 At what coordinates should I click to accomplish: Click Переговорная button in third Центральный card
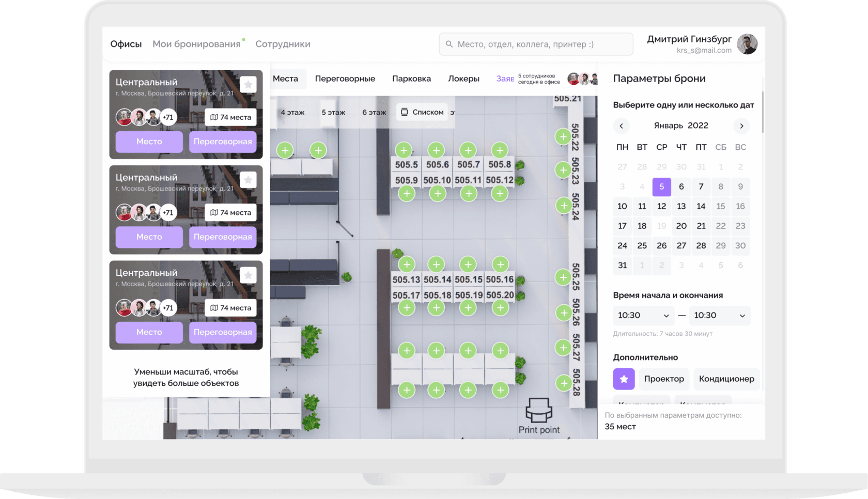(x=223, y=332)
